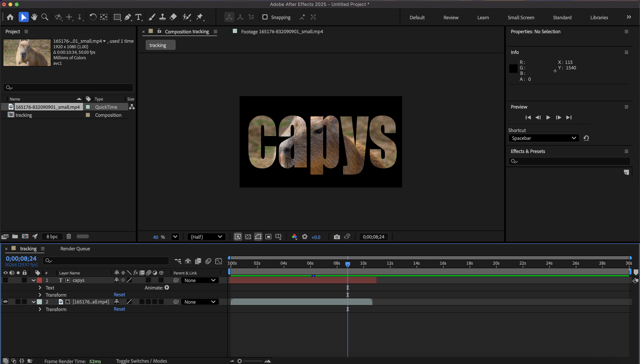
Task: Pick the Zoom tool
Action: tap(45, 17)
